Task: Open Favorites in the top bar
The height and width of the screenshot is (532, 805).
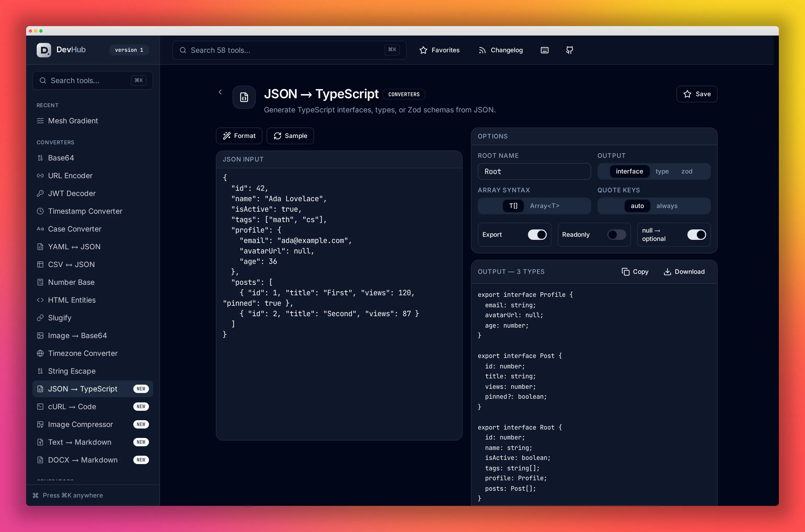Action: coord(439,50)
